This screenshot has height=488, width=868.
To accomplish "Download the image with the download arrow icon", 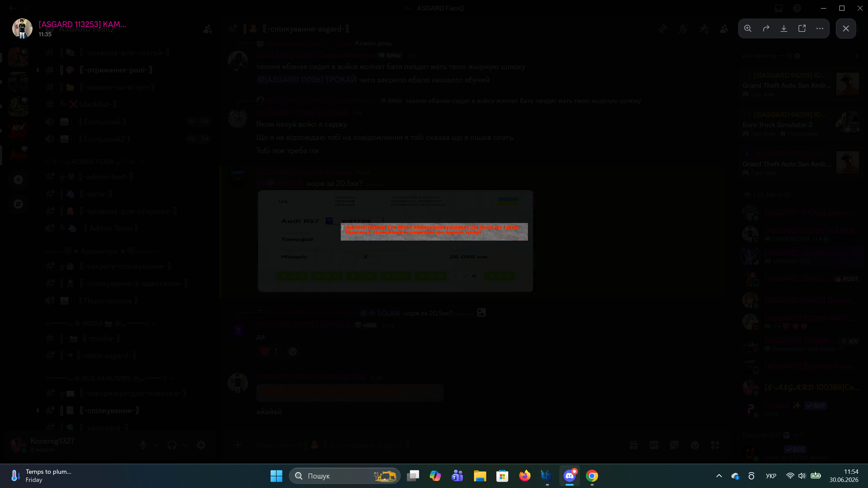I will (784, 28).
